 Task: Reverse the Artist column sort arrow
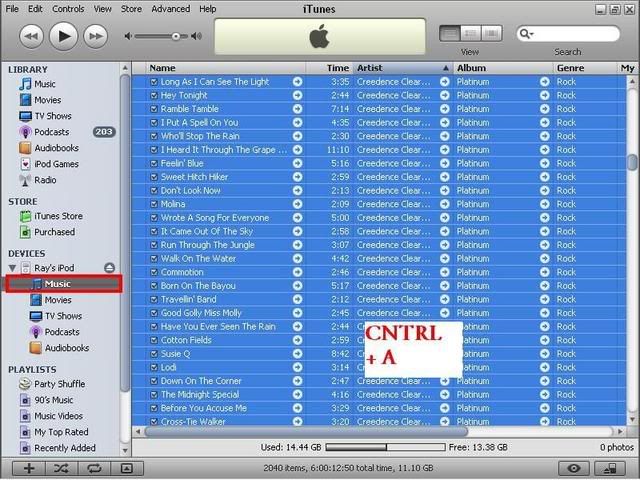[446, 68]
